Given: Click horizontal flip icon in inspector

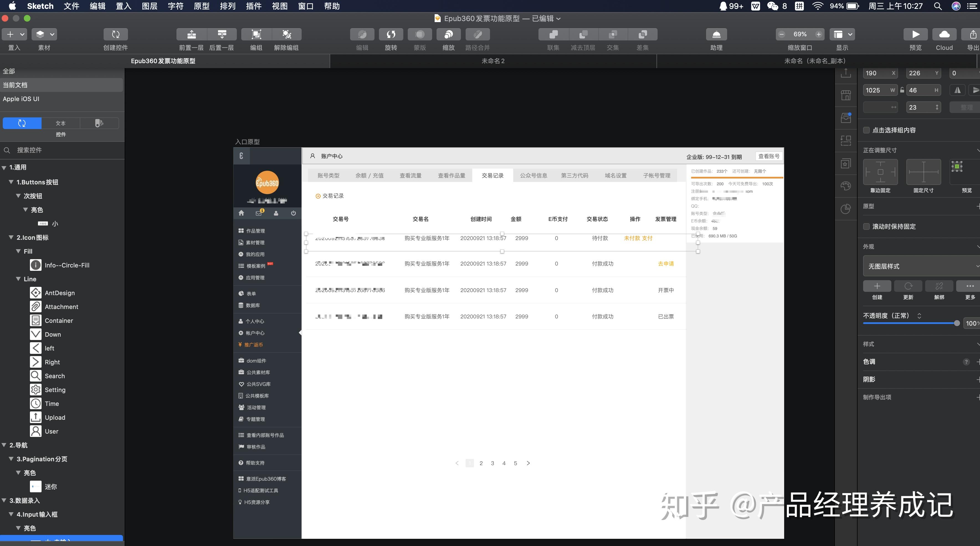Looking at the screenshot, I should coord(957,90).
